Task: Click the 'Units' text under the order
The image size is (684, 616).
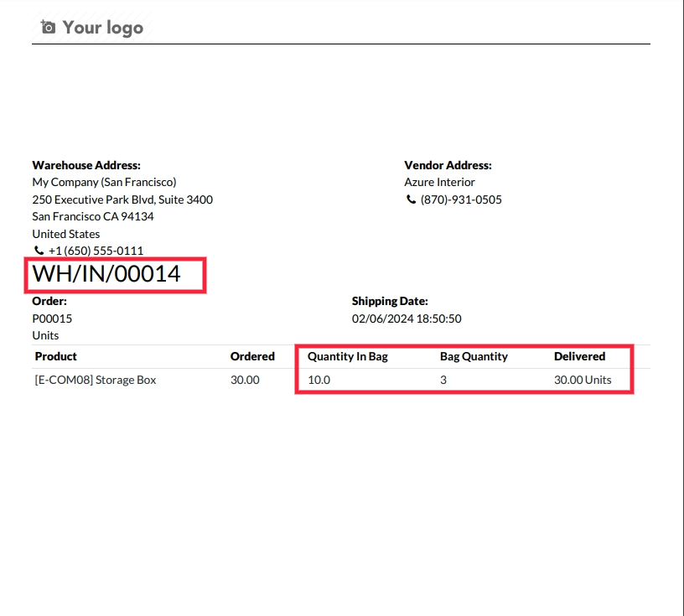Action: point(45,335)
